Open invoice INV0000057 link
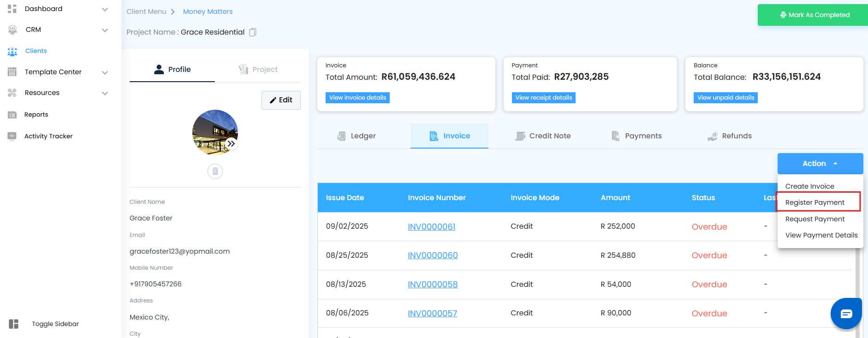Screen dimensions: 868x338 coord(432,314)
